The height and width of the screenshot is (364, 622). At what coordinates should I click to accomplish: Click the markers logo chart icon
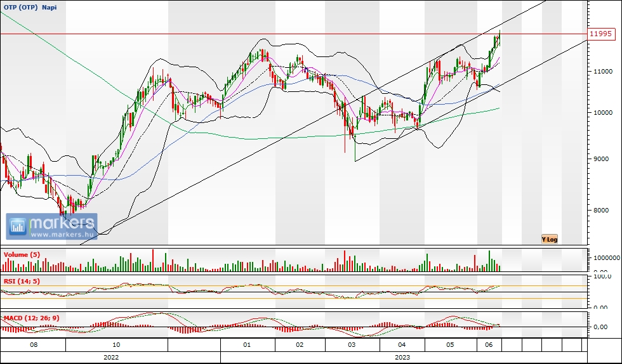18,226
